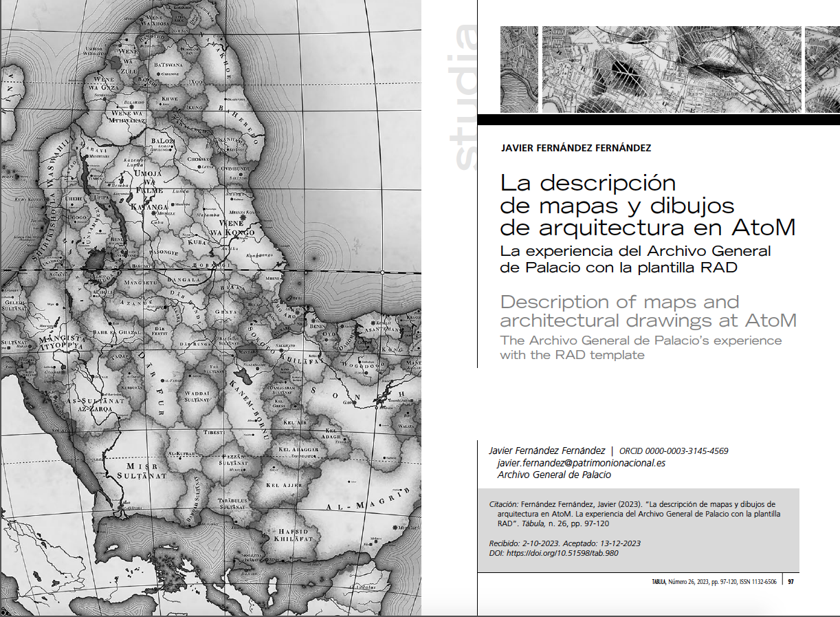
Task: Click the "KATANGA" map label
Action: point(148,206)
